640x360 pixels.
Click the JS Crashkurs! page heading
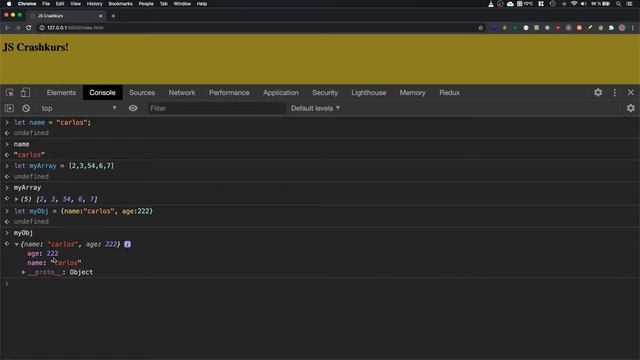(36, 47)
